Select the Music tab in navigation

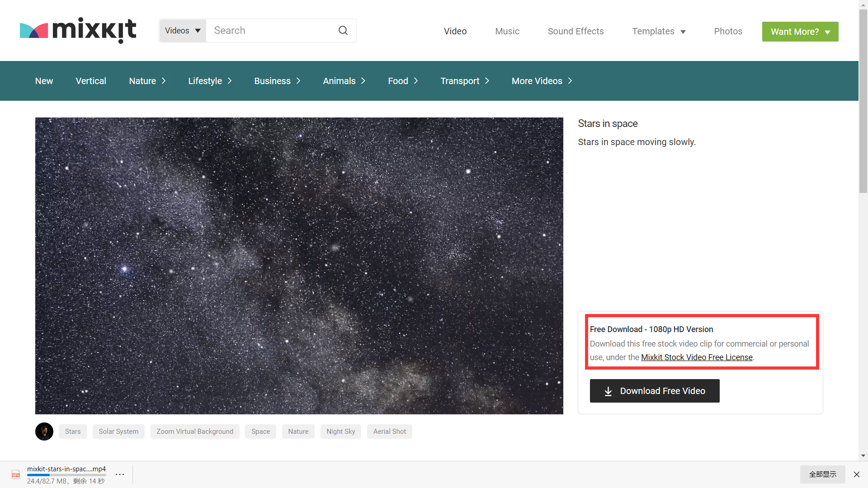[507, 31]
